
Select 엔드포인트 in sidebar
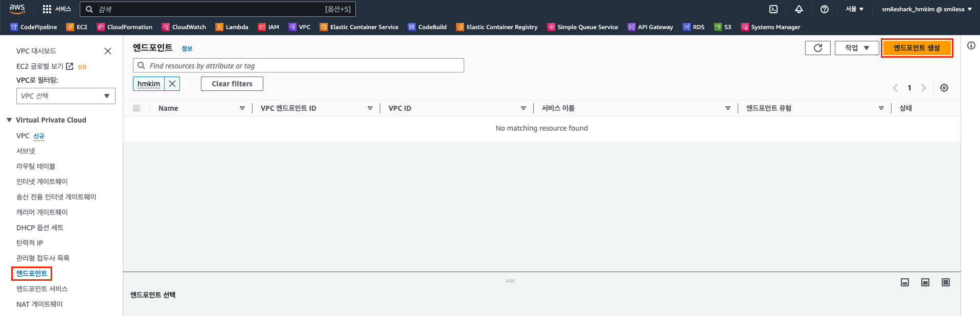point(32,274)
